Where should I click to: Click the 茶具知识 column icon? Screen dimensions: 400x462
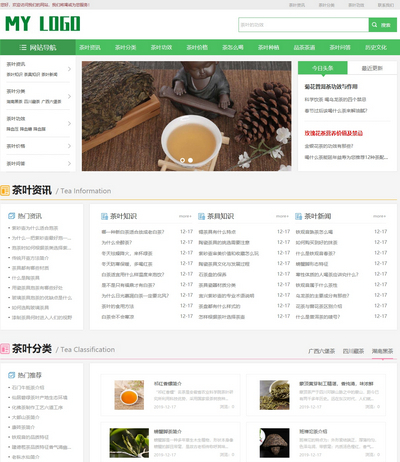(201, 216)
